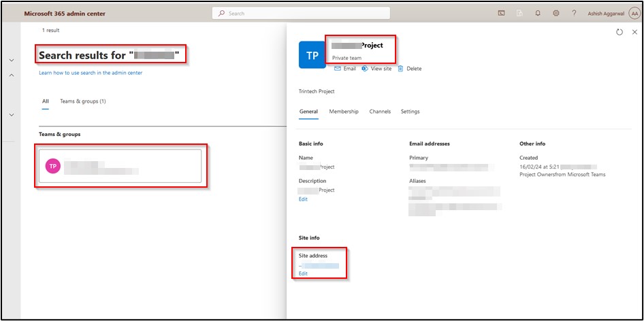The width and height of the screenshot is (644, 321).
Task: Collapse the upward chevron in left sidebar
Action: click(x=12, y=75)
